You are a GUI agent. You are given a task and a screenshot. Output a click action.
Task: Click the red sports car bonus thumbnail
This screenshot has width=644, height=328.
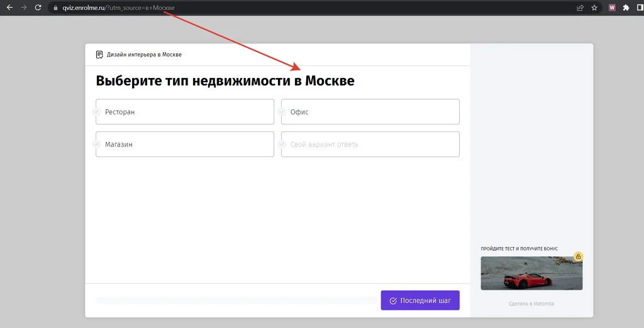click(x=531, y=273)
